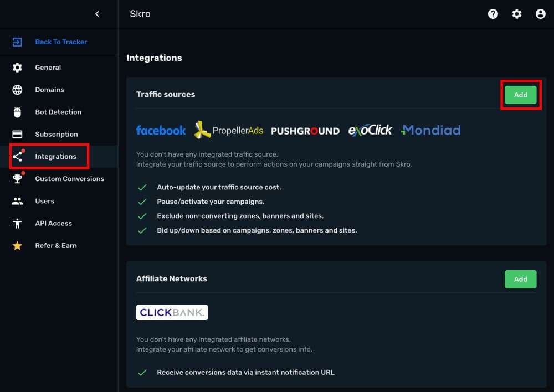The image size is (554, 392).
Task: Click the Subscription card icon
Action: [x=17, y=134]
